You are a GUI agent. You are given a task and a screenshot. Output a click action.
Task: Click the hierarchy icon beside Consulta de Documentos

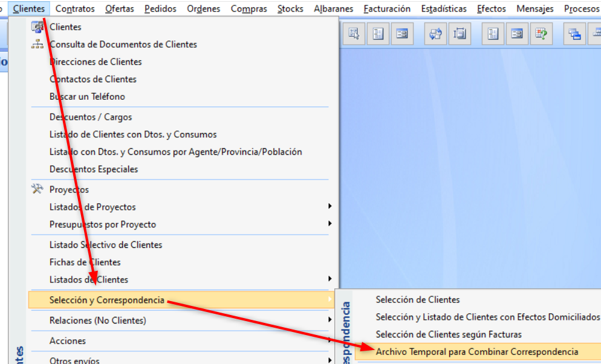click(37, 44)
